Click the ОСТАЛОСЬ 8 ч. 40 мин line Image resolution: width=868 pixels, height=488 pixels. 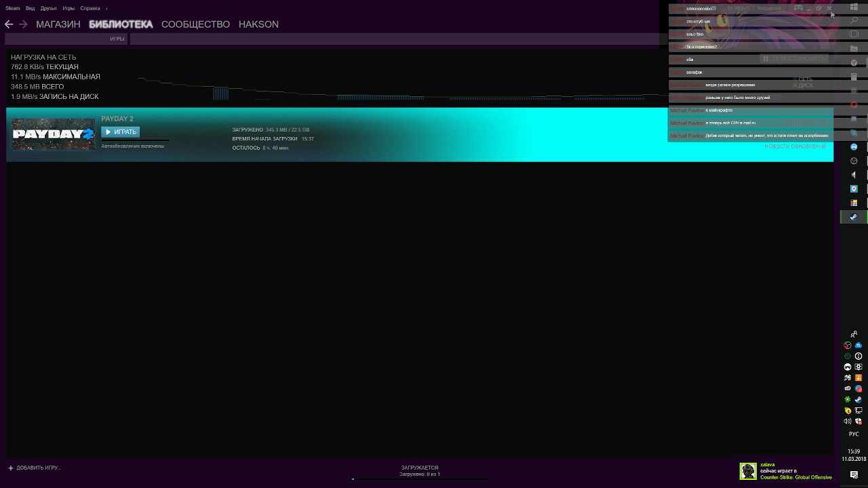point(260,148)
